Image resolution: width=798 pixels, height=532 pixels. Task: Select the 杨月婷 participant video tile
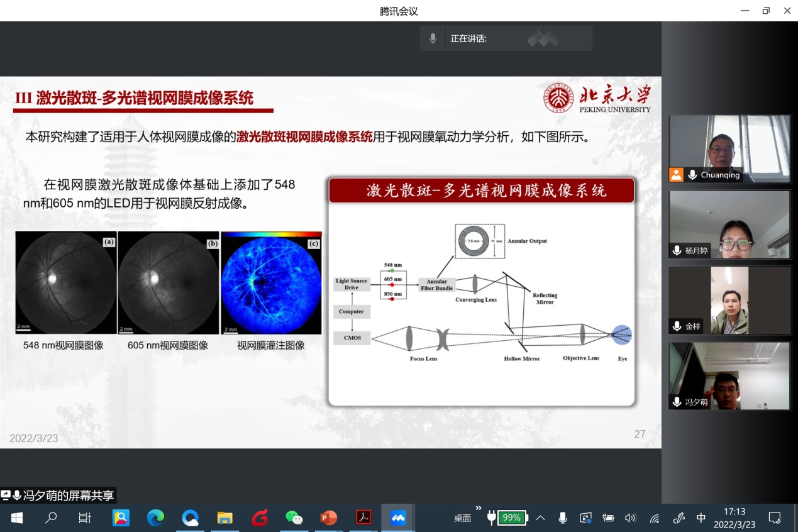(729, 224)
